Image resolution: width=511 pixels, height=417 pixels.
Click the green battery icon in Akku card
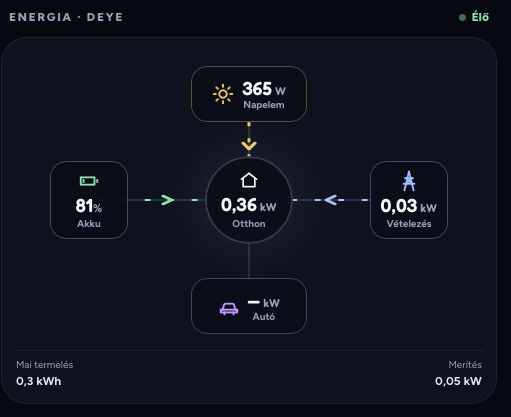click(x=89, y=181)
